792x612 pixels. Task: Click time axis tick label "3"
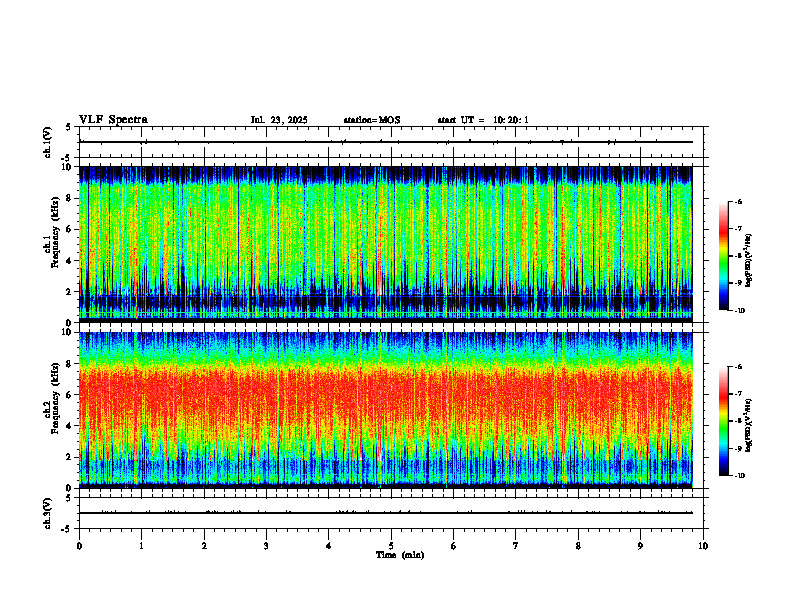pos(266,546)
